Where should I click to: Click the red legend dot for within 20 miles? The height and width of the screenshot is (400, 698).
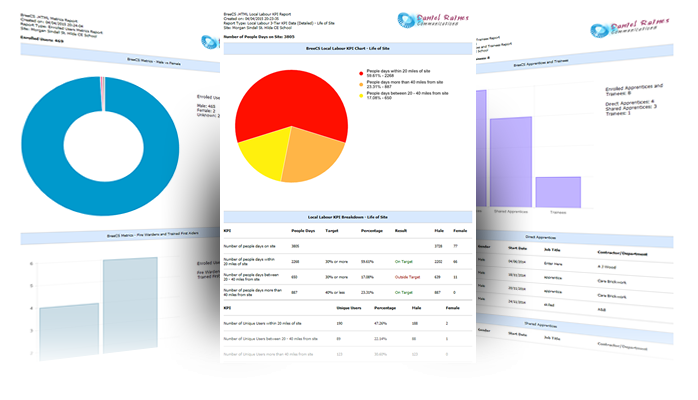[360, 73]
